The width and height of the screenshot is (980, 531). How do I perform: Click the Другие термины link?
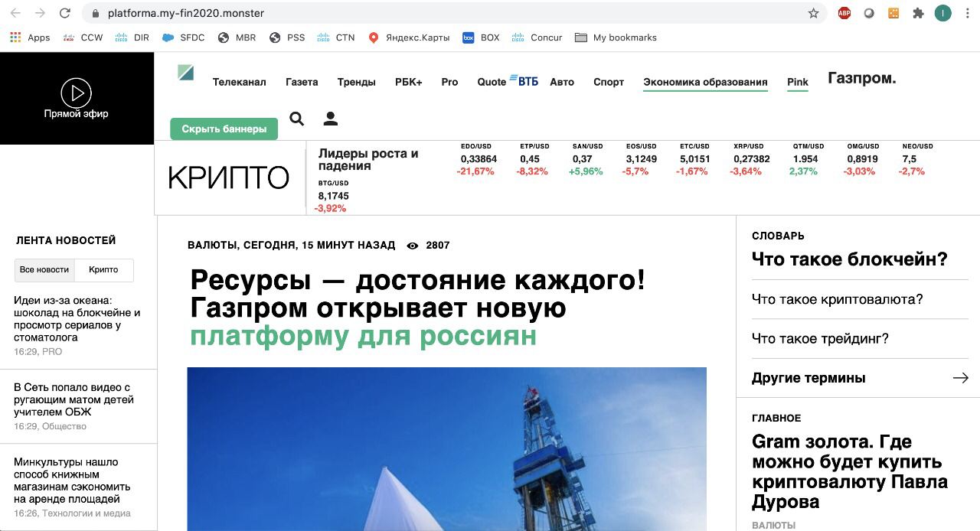(808, 378)
